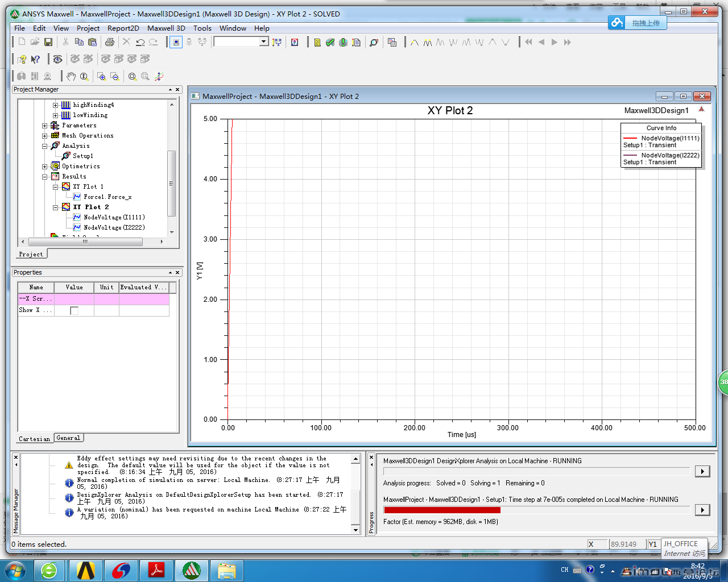Click the Project Manager vertical scrollbar thumb
The image size is (728, 582).
pos(172,183)
